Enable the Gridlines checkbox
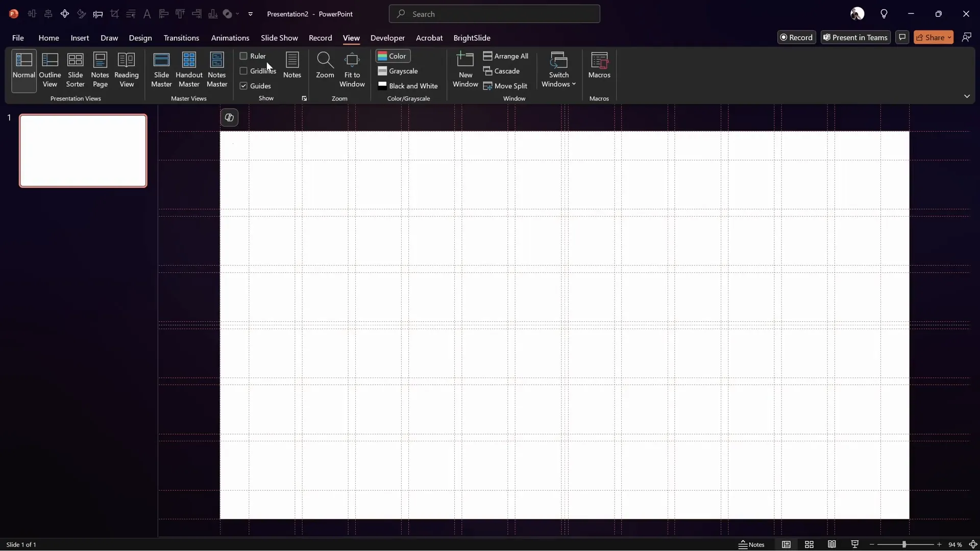The height and width of the screenshot is (551, 980). [x=244, y=71]
